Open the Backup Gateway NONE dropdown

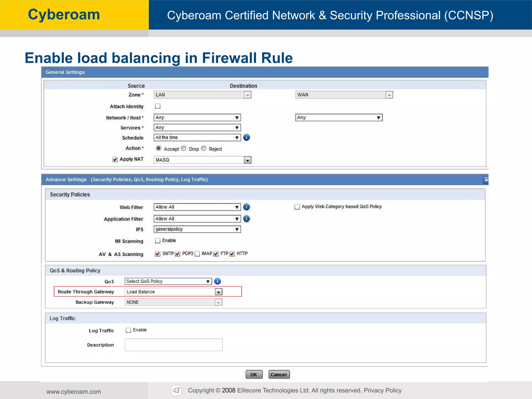point(174,302)
